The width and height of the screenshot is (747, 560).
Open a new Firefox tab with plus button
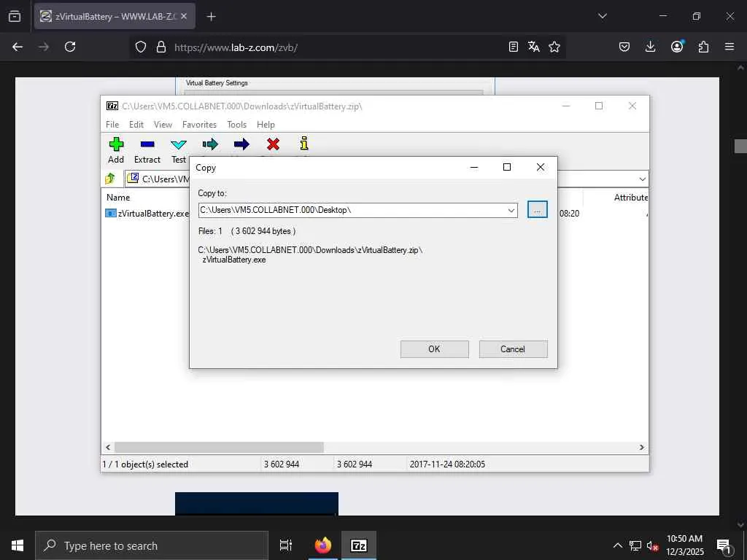[x=211, y=16]
